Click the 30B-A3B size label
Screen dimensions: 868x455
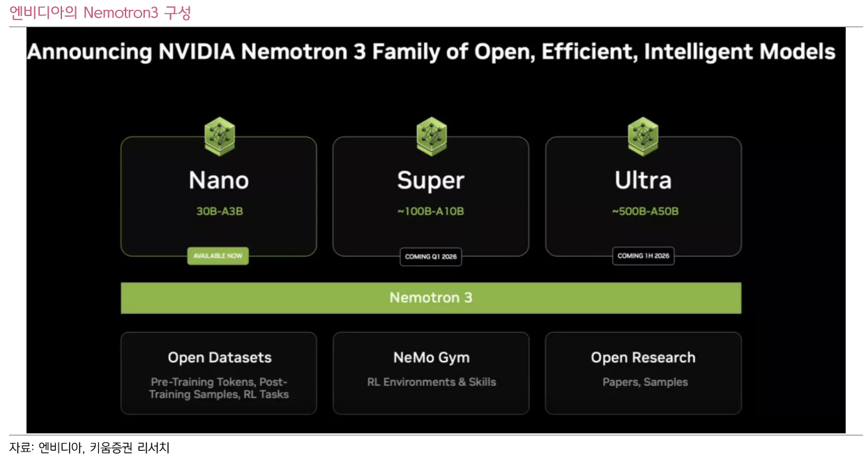point(219,211)
